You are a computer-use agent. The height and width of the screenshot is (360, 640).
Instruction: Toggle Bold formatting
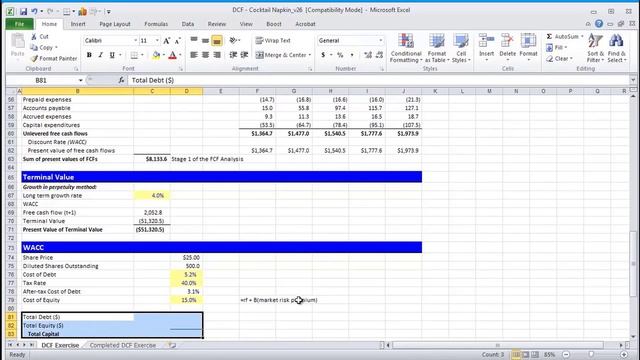(x=89, y=55)
